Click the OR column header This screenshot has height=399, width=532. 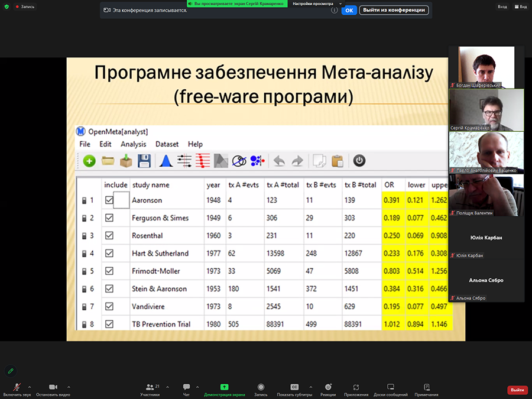tap(389, 185)
